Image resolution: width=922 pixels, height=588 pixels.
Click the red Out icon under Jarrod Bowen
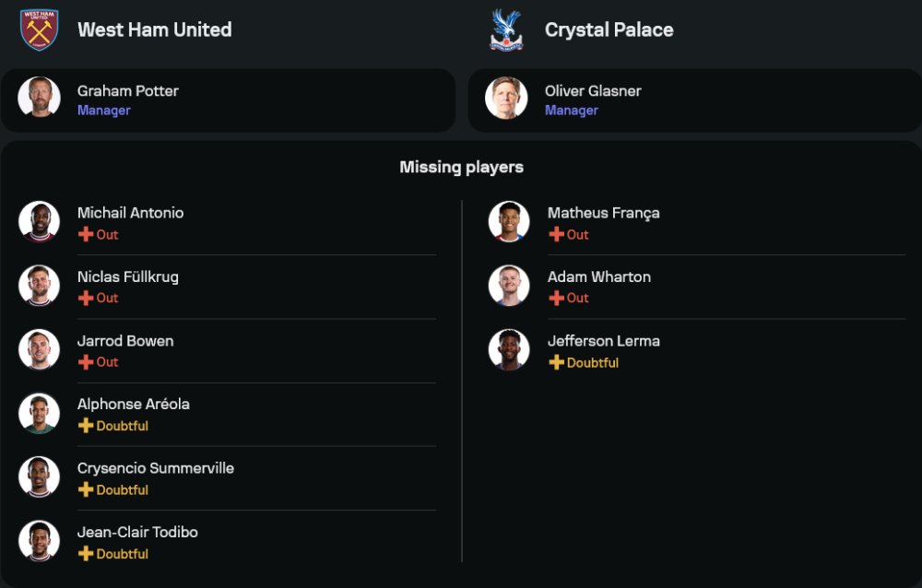click(86, 362)
